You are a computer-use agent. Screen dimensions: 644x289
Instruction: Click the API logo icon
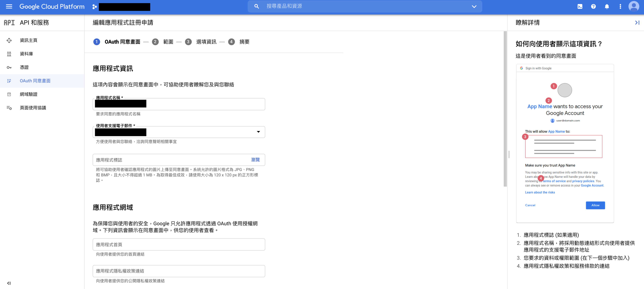point(9,23)
